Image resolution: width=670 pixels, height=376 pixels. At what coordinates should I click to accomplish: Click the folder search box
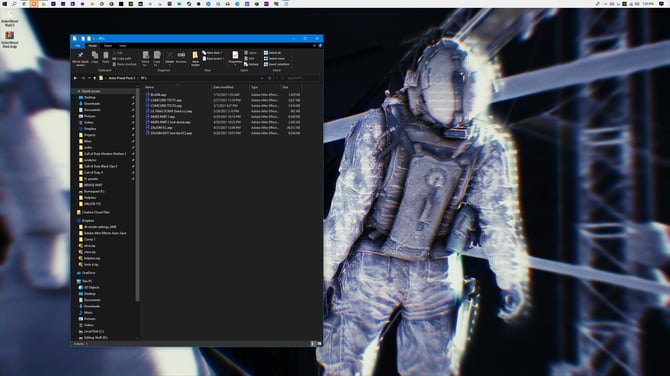pyautogui.click(x=298, y=78)
